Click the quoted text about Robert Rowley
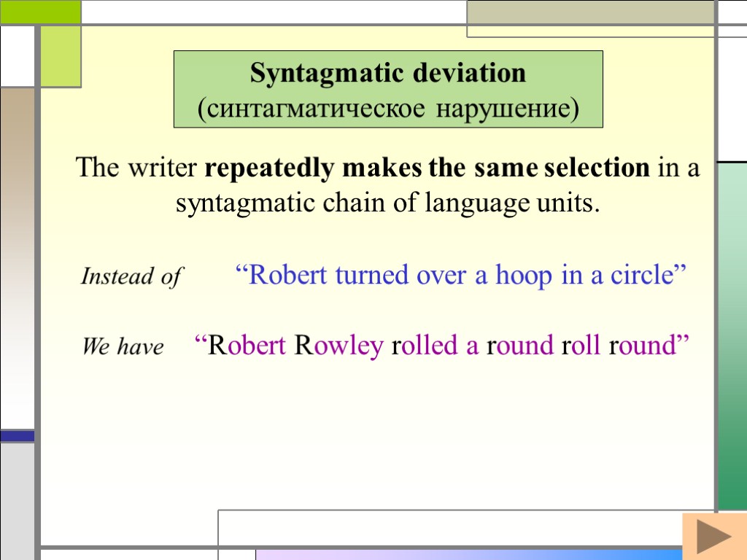Image resolution: width=747 pixels, height=560 pixels. click(x=441, y=345)
